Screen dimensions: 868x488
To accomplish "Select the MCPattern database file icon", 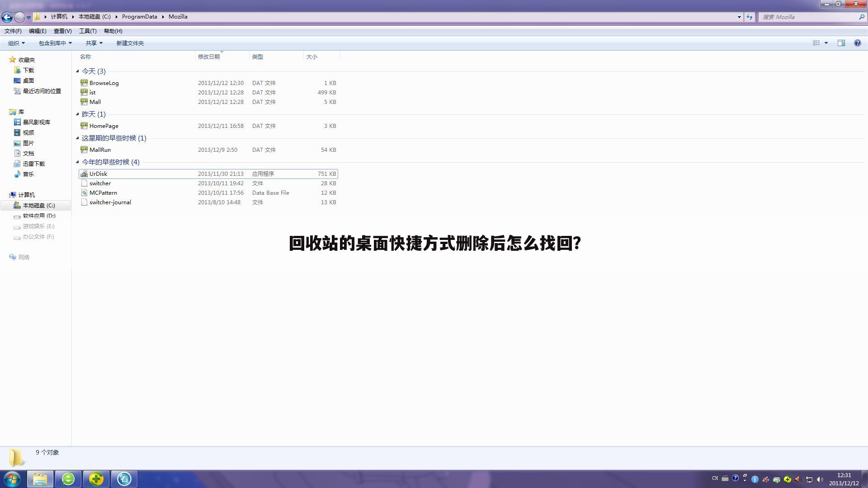I will click(84, 192).
